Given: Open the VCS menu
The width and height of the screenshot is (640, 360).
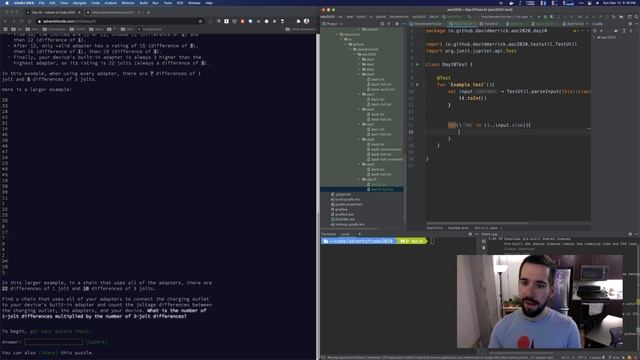Looking at the screenshot, I should tap(180, 3).
